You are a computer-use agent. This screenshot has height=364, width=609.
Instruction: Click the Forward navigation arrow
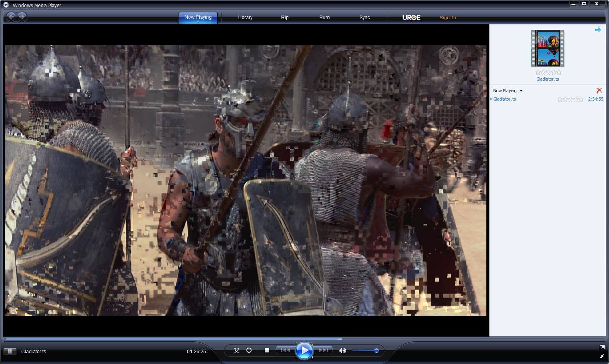(22, 17)
